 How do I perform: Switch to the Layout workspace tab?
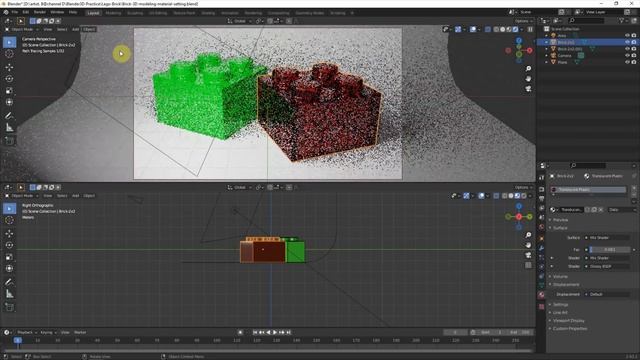pyautogui.click(x=93, y=13)
